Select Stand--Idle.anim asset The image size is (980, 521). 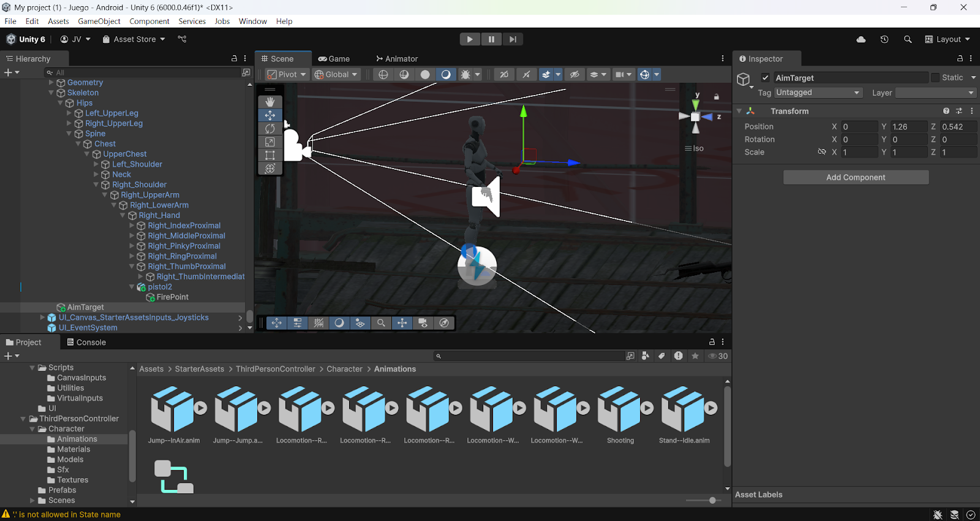click(684, 415)
